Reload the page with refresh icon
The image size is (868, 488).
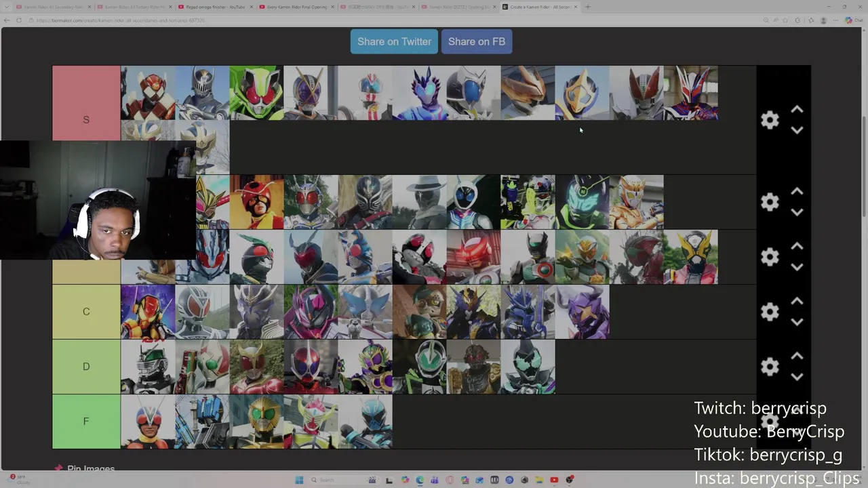click(19, 20)
